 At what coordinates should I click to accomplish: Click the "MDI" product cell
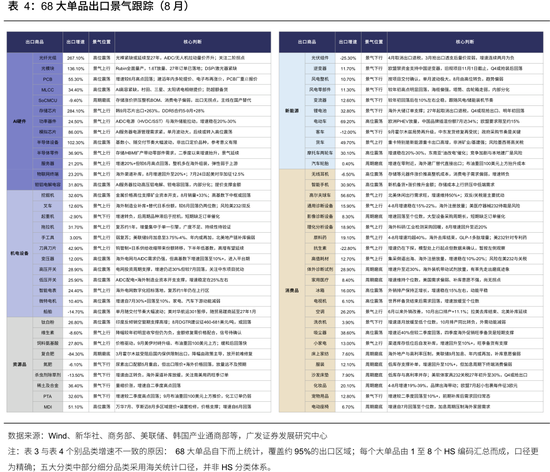pyautogui.click(x=48, y=407)
